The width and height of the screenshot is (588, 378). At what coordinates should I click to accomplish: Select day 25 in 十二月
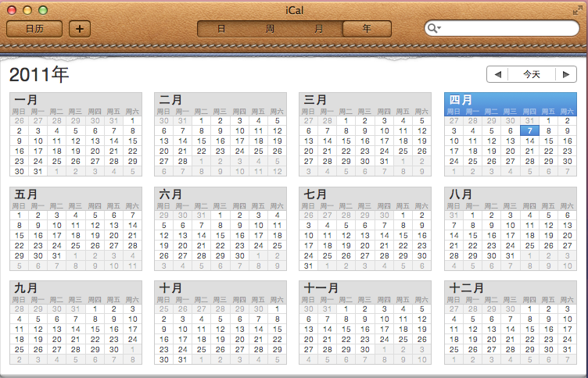click(x=454, y=349)
